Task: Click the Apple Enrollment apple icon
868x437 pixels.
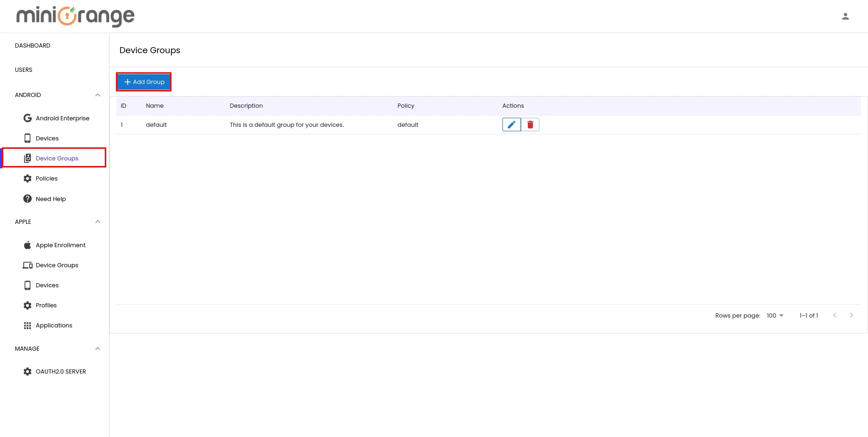Action: 27,245
